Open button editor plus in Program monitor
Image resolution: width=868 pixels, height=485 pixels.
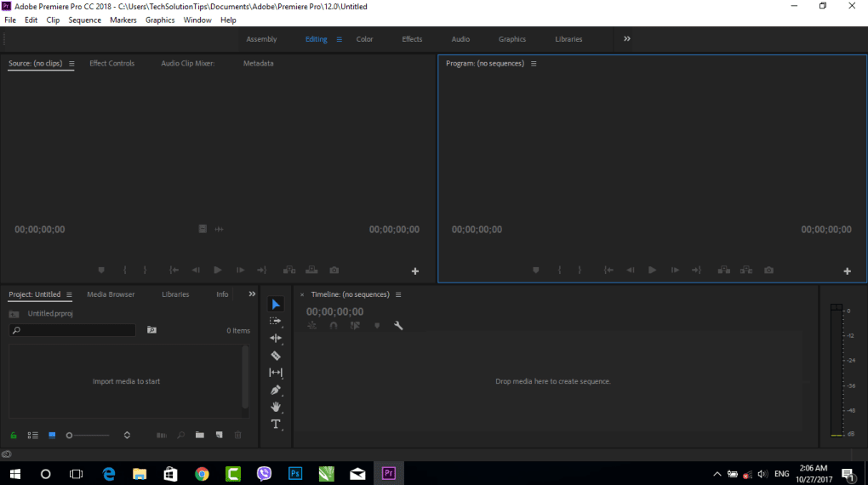coord(847,271)
